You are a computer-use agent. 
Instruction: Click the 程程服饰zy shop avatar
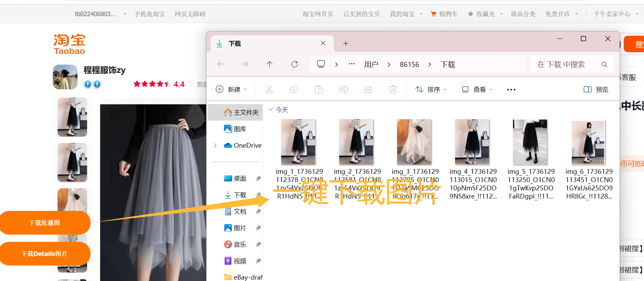[65, 77]
